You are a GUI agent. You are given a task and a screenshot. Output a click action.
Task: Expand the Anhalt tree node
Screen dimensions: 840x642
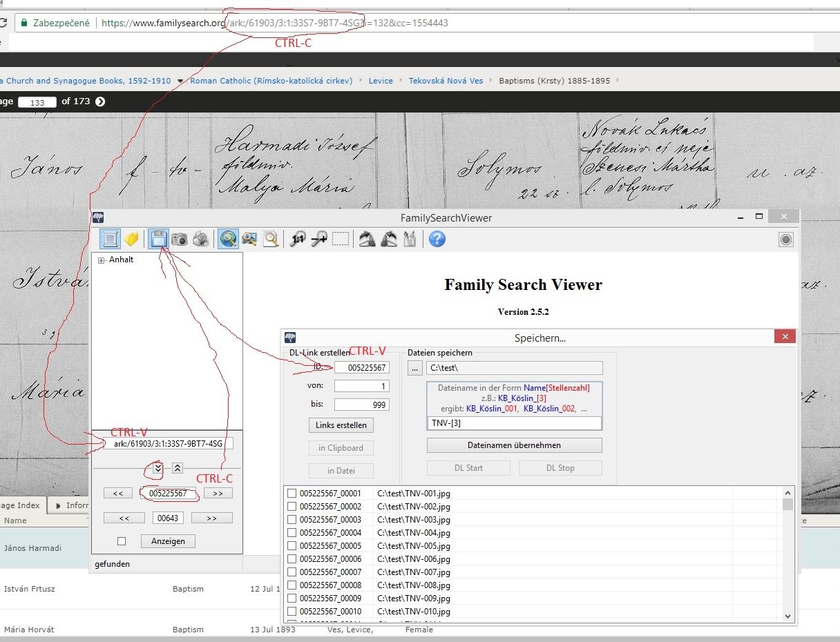click(102, 260)
